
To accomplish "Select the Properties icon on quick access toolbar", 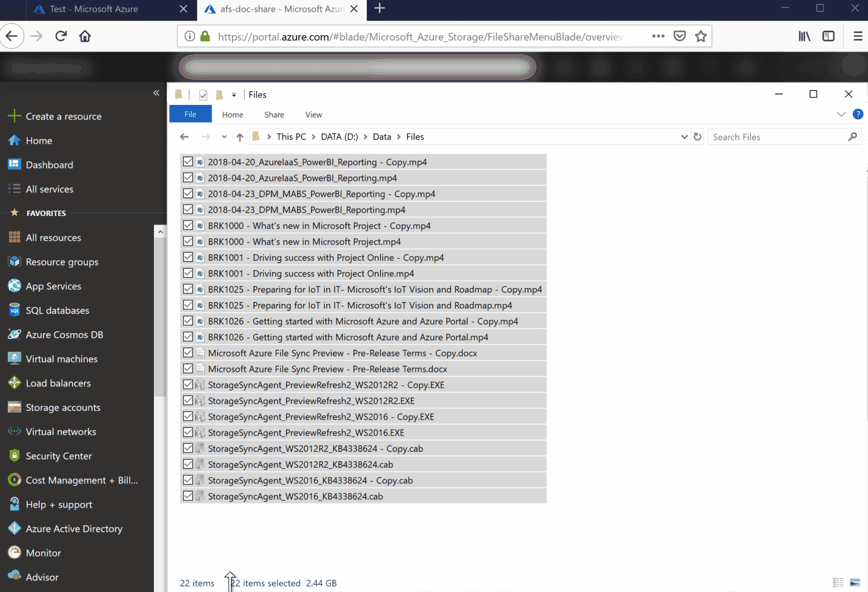I will 203,95.
